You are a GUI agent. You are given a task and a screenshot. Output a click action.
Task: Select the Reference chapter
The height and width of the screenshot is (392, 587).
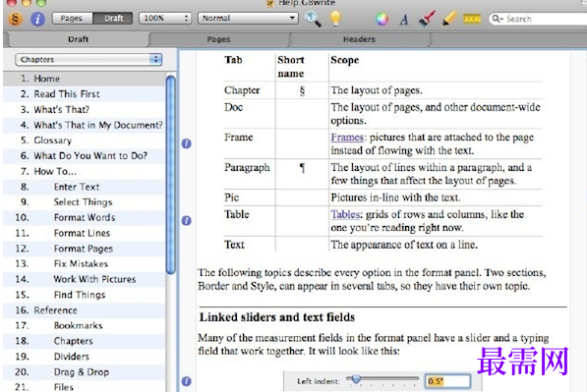pyautogui.click(x=85, y=310)
